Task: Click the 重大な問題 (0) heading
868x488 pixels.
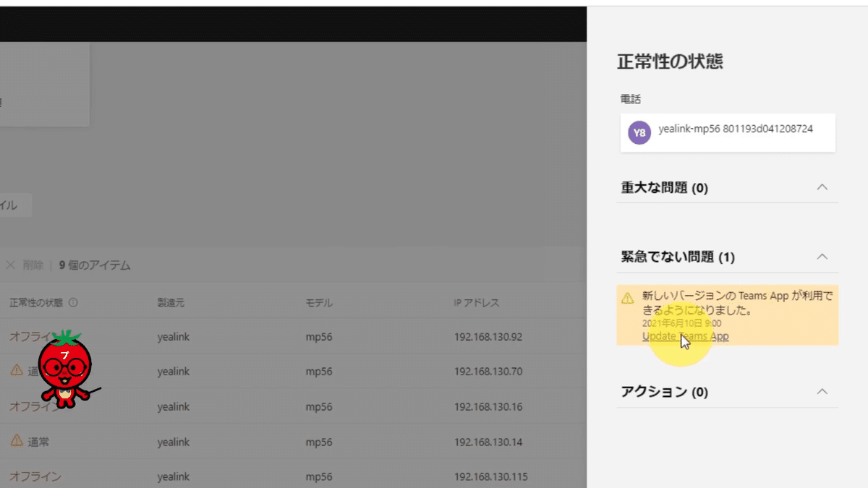Action: (664, 188)
